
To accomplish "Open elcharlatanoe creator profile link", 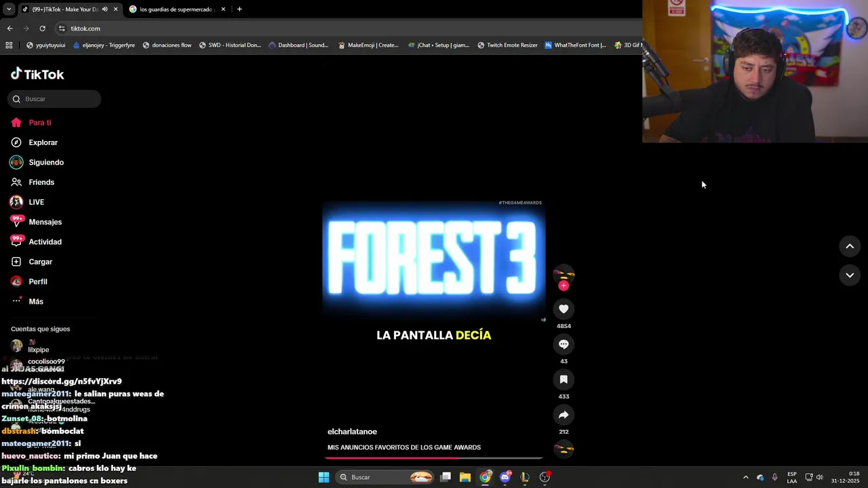I will (x=352, y=432).
